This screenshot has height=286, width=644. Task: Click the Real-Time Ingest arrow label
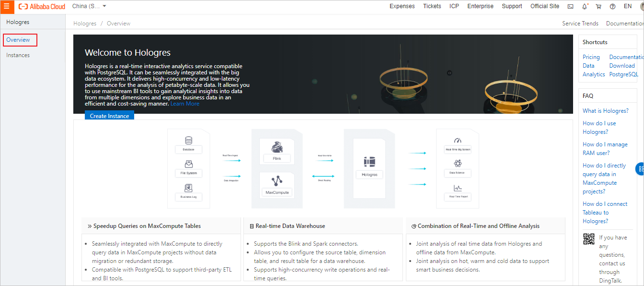point(230,155)
